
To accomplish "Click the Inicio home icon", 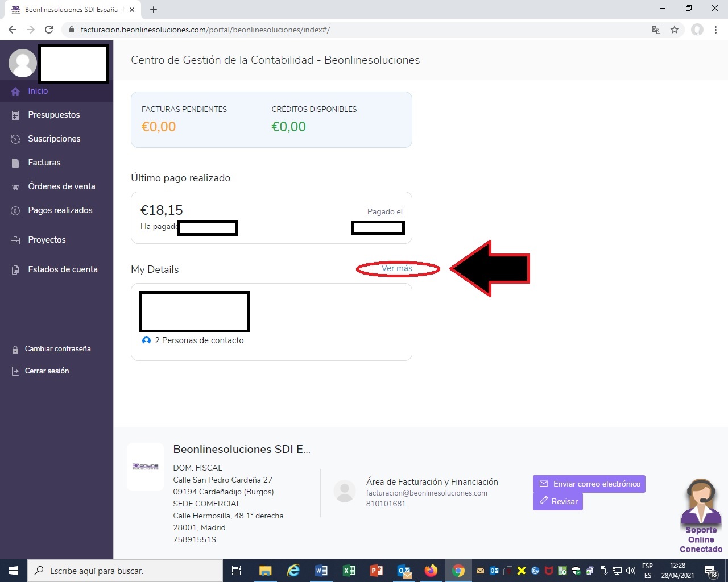I will 15,92.
